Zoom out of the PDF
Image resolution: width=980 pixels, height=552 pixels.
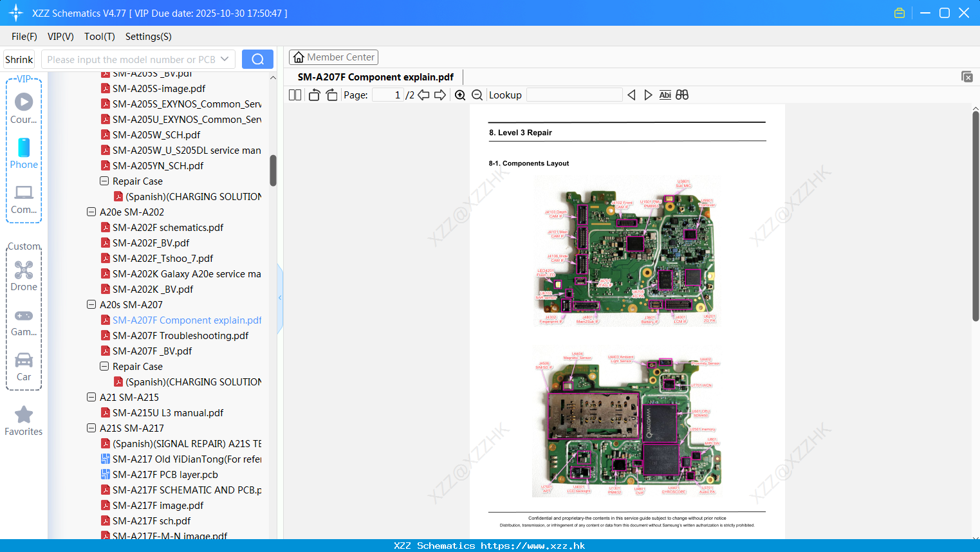coord(477,95)
